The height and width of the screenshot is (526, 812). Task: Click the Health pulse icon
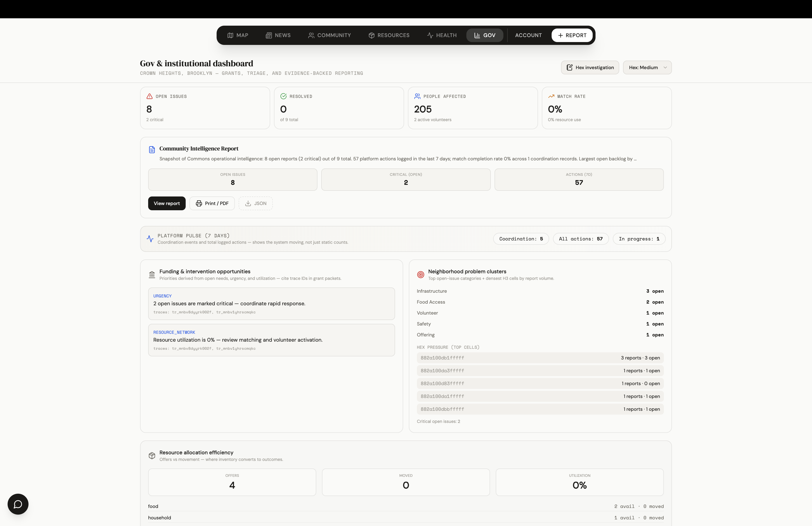pos(430,35)
